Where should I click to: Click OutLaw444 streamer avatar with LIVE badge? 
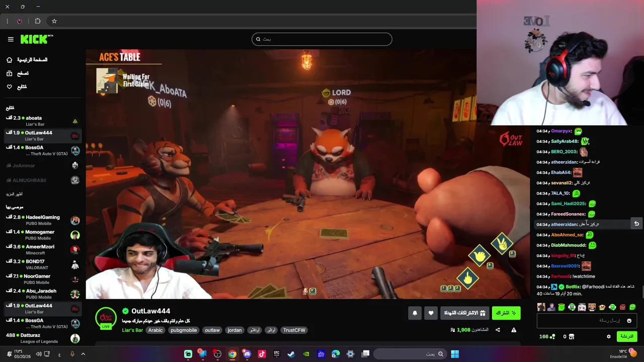[106, 318]
